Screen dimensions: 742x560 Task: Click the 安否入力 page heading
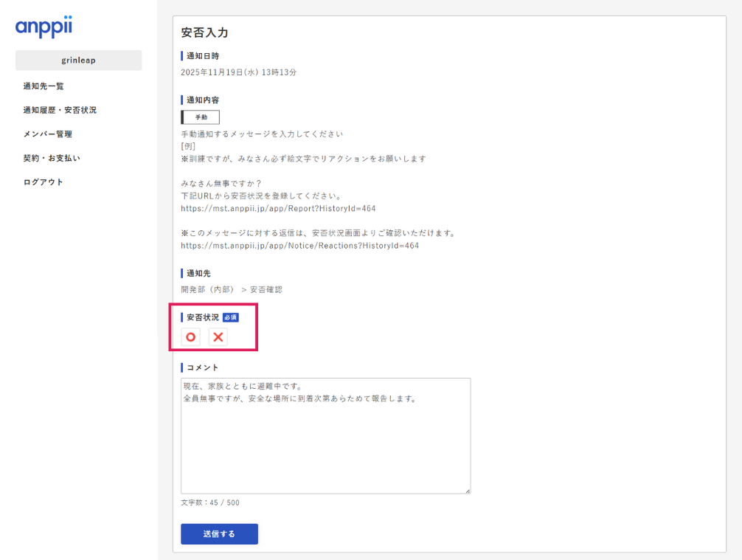tap(204, 33)
